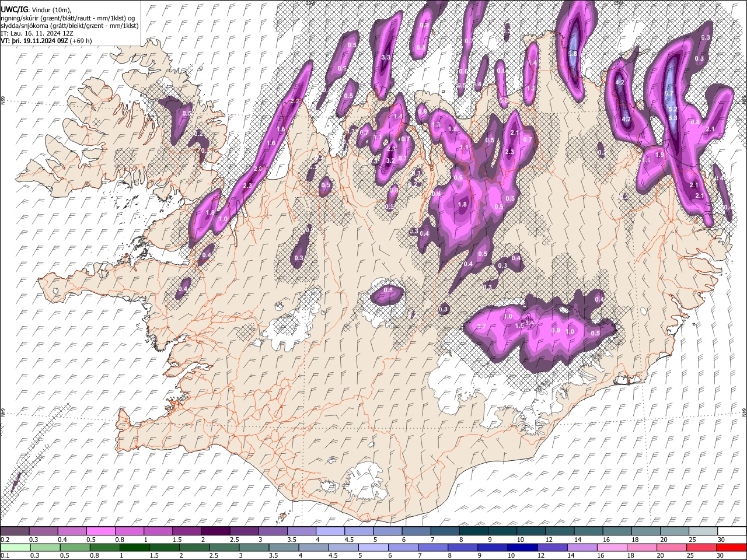Click the 'IT: Lau. 16. 11. 2024 12Z' line
Image resolution: width=747 pixels, height=560 pixels.
[37, 33]
